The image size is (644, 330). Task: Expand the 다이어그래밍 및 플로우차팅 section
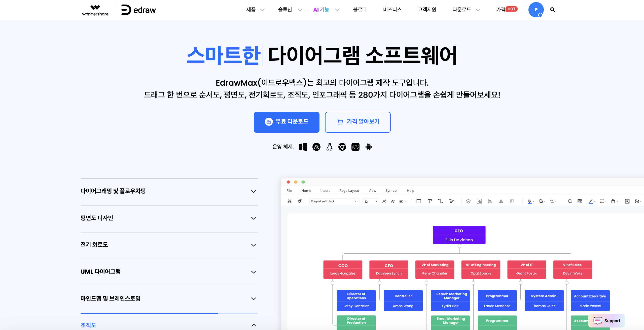click(x=169, y=191)
